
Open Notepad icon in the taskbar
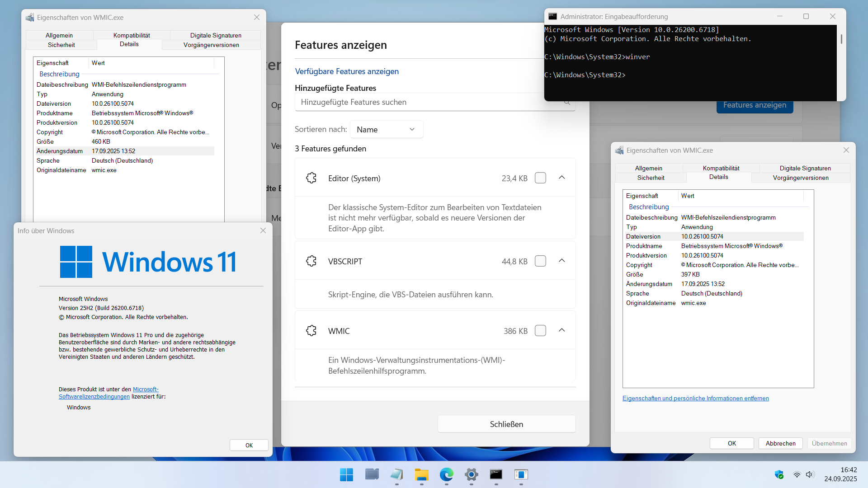pyautogui.click(x=396, y=474)
